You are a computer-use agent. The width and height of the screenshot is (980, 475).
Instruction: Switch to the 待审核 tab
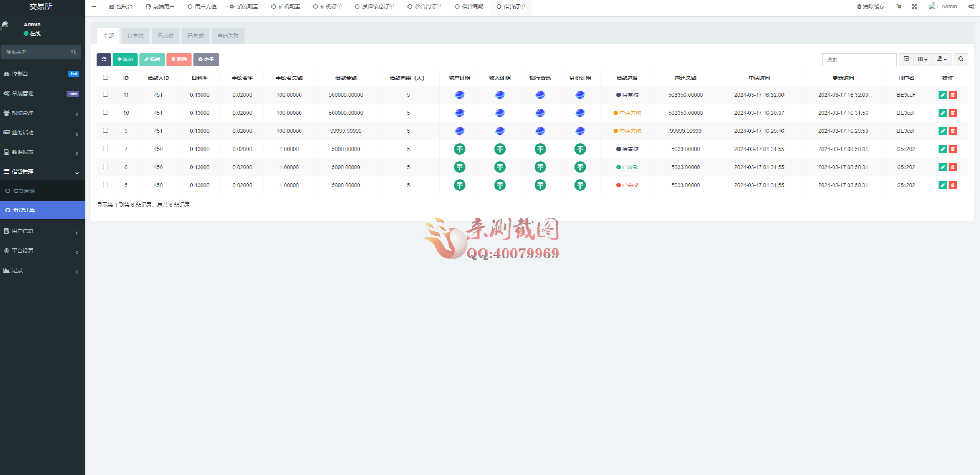click(x=135, y=35)
